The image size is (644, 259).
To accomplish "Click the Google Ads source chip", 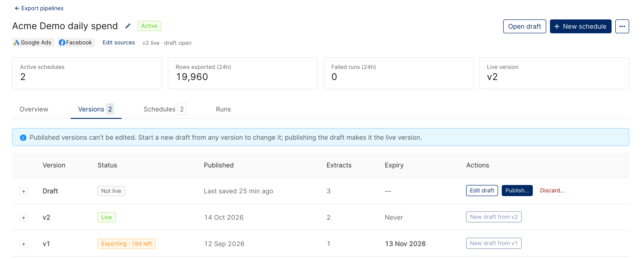I will click(33, 43).
